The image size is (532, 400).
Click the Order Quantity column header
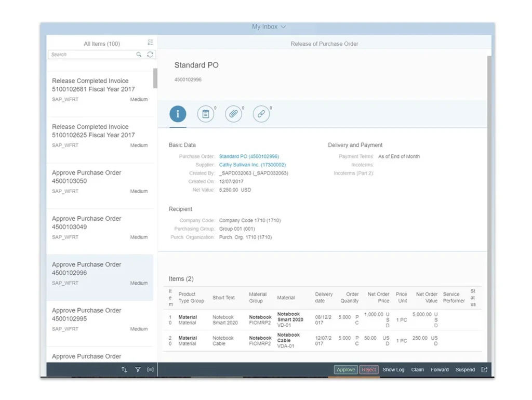pos(350,298)
